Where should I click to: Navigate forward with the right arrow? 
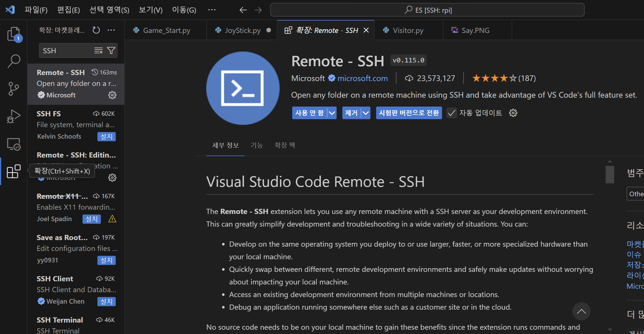pyautogui.click(x=258, y=10)
